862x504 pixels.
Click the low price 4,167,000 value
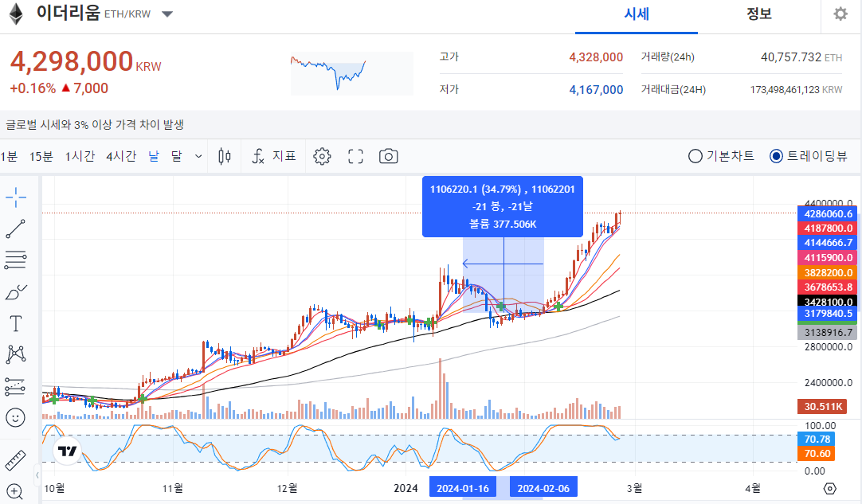pyautogui.click(x=596, y=90)
